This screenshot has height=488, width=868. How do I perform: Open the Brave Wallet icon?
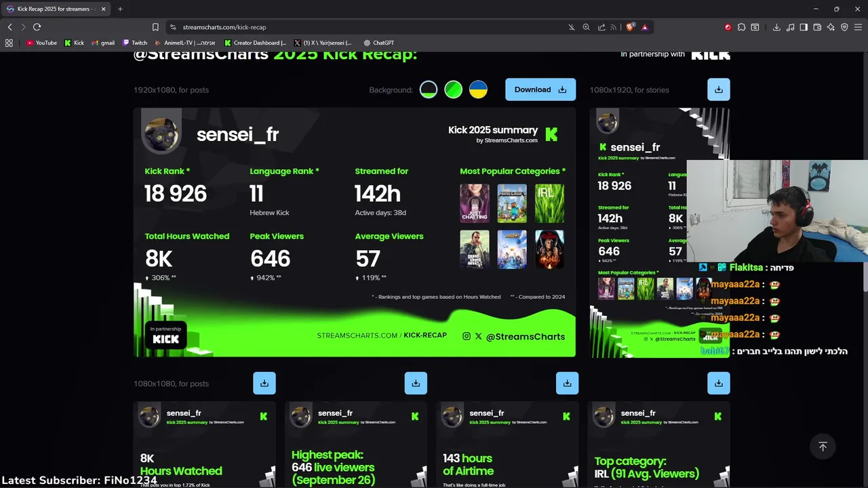(817, 27)
